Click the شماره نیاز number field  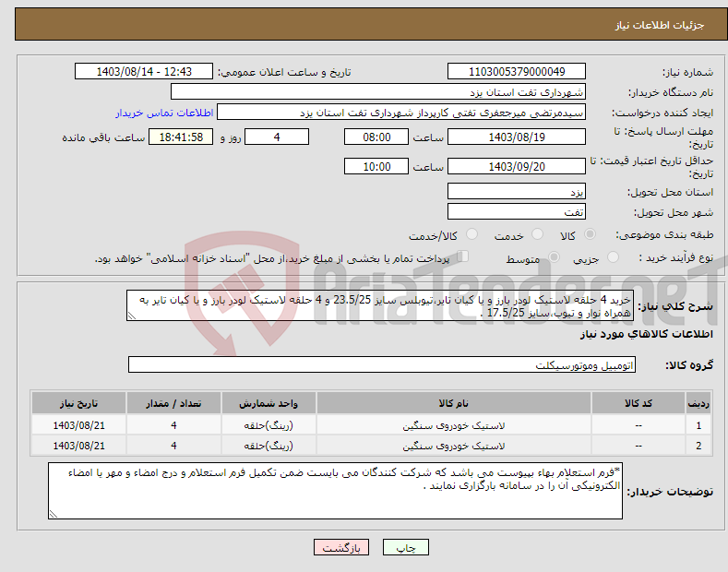(x=517, y=72)
